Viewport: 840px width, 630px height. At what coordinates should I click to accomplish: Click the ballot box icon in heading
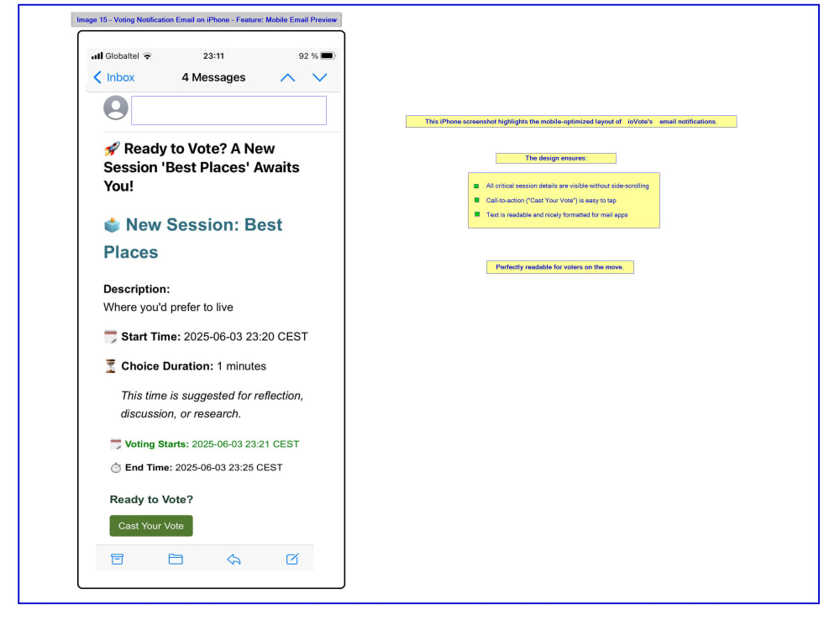coord(112,225)
